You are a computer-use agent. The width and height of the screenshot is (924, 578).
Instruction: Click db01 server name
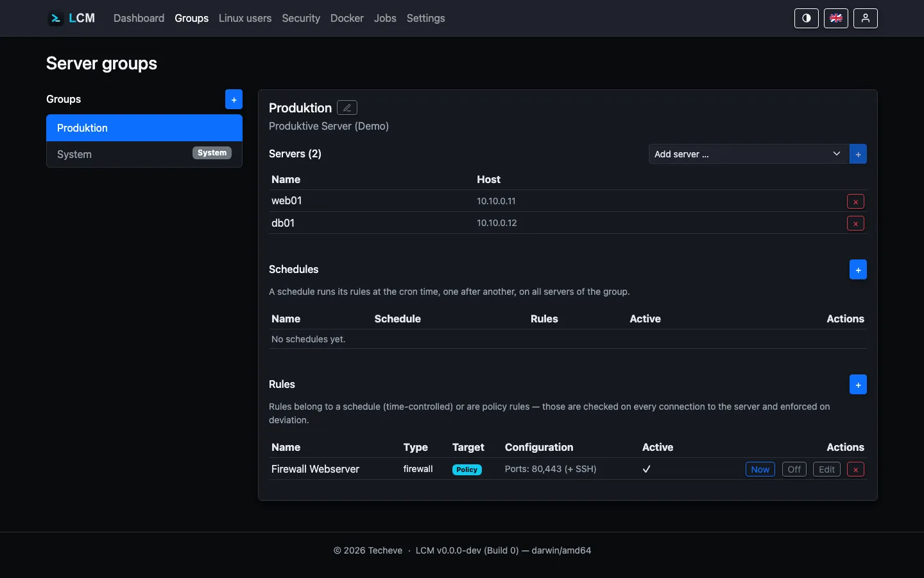pyautogui.click(x=283, y=223)
